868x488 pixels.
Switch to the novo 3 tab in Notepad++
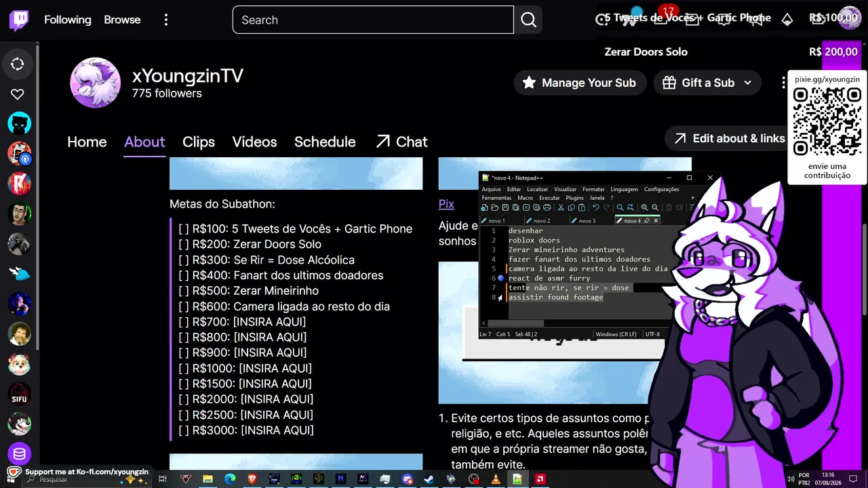click(x=592, y=220)
